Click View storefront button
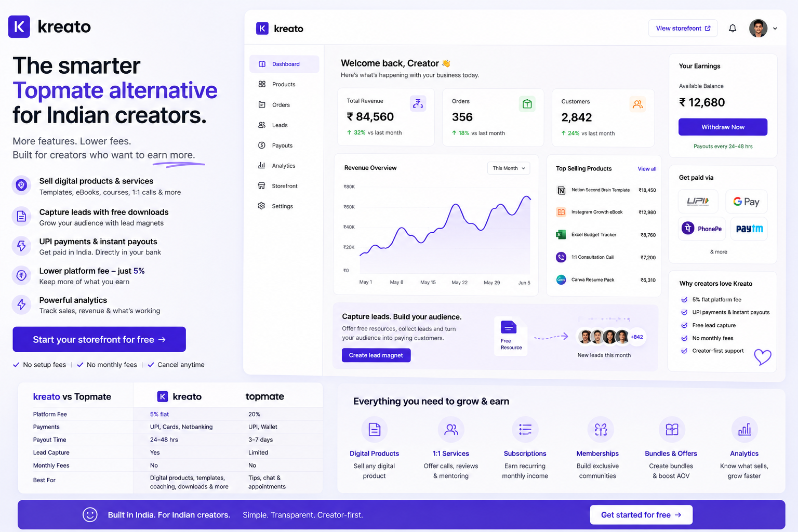The width and height of the screenshot is (798, 532). coord(683,29)
